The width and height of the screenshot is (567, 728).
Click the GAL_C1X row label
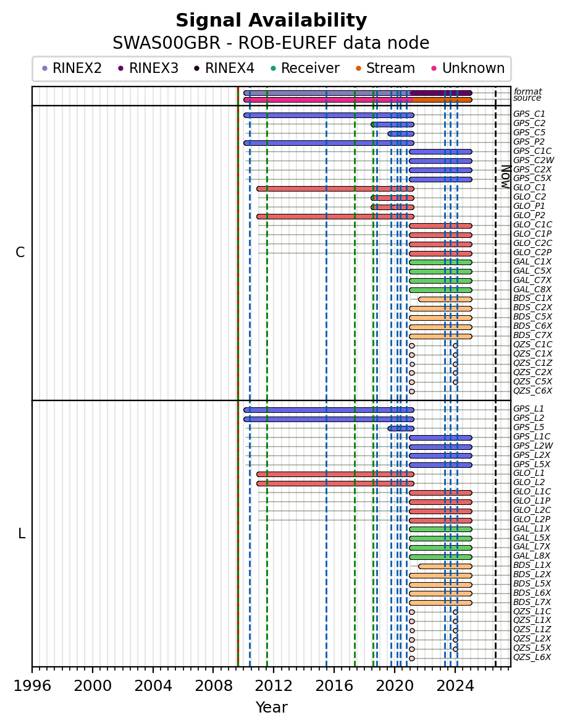pyautogui.click(x=532, y=261)
